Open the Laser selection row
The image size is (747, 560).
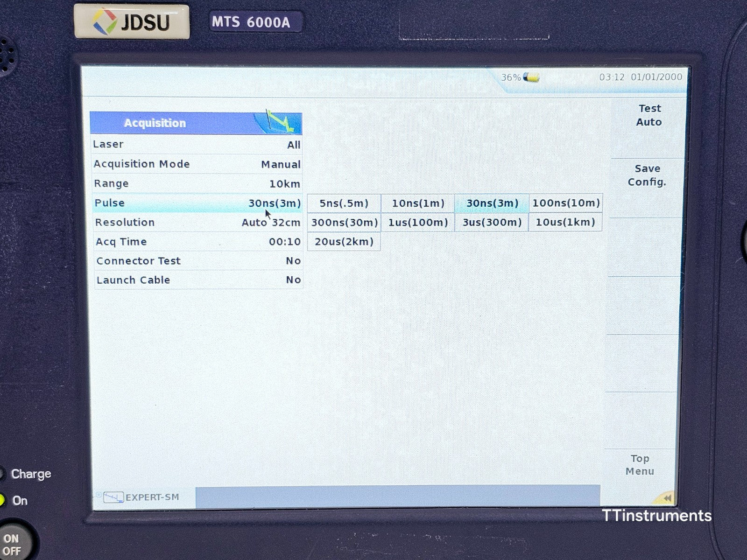pos(198,144)
